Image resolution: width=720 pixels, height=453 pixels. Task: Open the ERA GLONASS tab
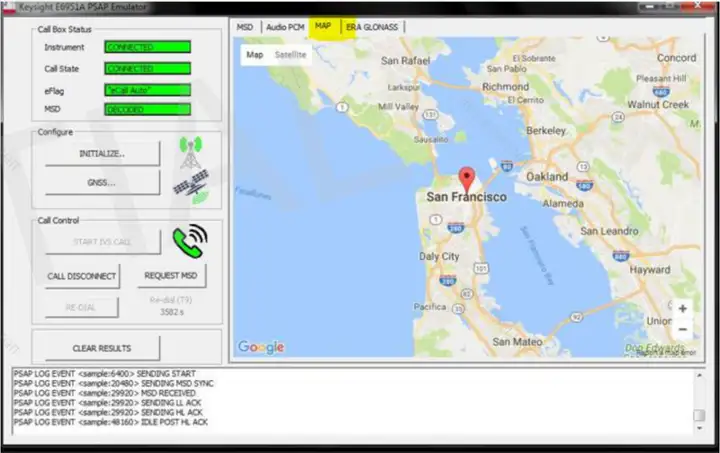point(372,27)
